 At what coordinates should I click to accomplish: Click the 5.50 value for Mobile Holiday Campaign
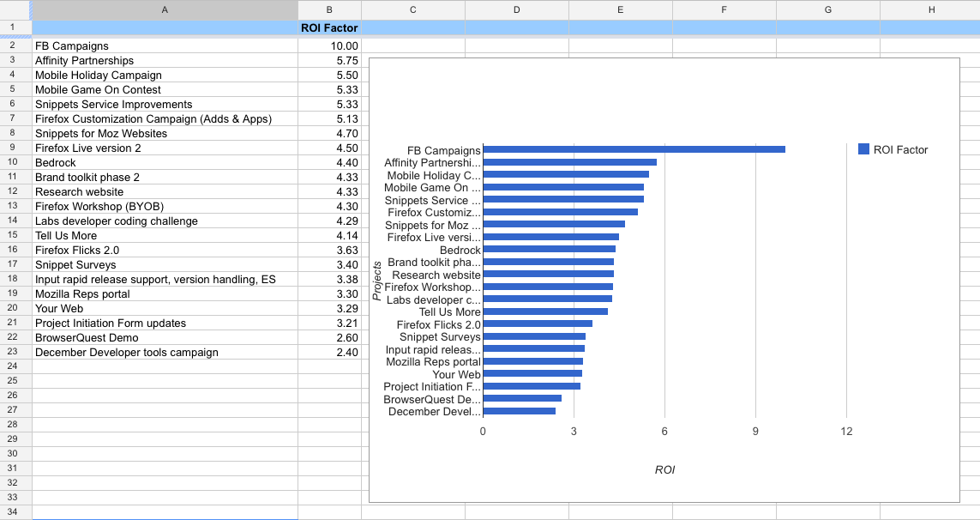coord(329,76)
